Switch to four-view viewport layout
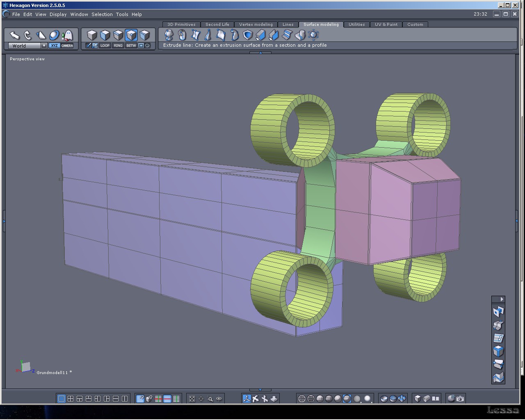 point(71,399)
